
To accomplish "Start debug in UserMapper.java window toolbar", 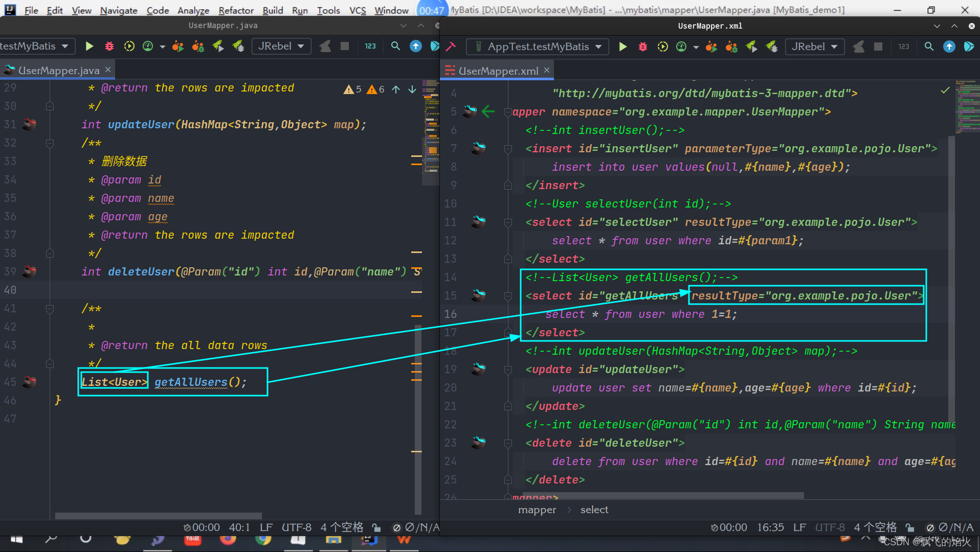I will click(109, 47).
